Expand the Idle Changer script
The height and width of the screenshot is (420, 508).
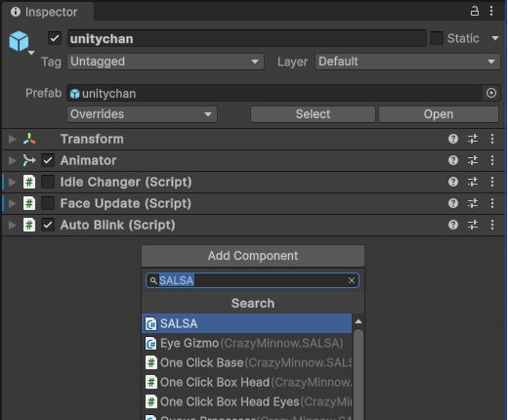coord(12,182)
